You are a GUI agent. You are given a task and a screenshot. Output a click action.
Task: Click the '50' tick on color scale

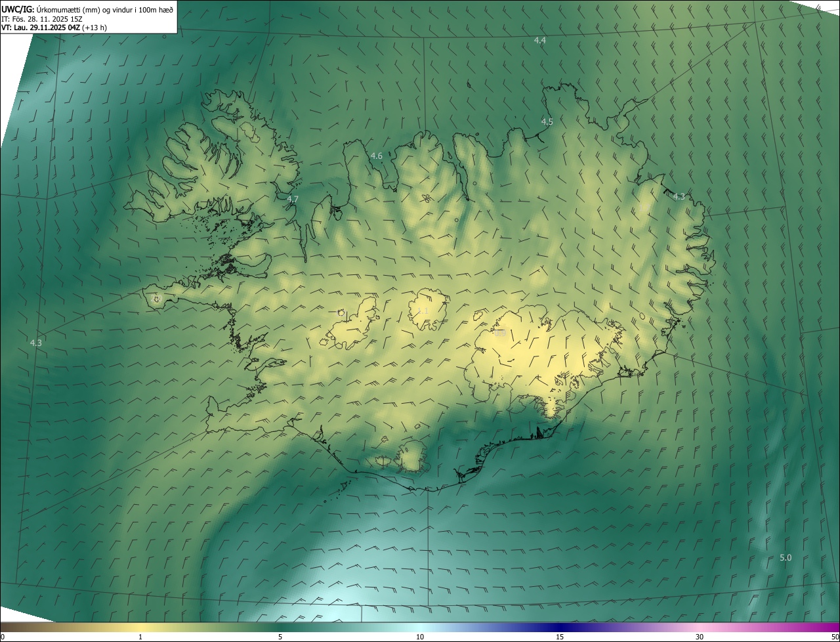pyautogui.click(x=835, y=637)
